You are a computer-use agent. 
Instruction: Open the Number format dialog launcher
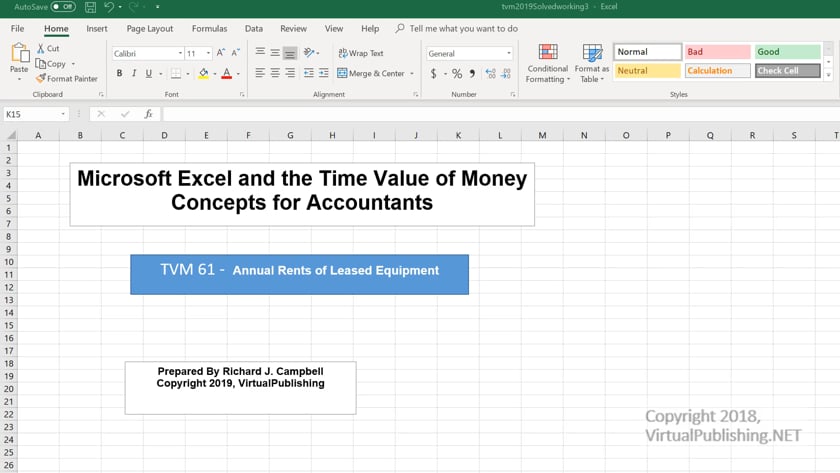(x=513, y=94)
